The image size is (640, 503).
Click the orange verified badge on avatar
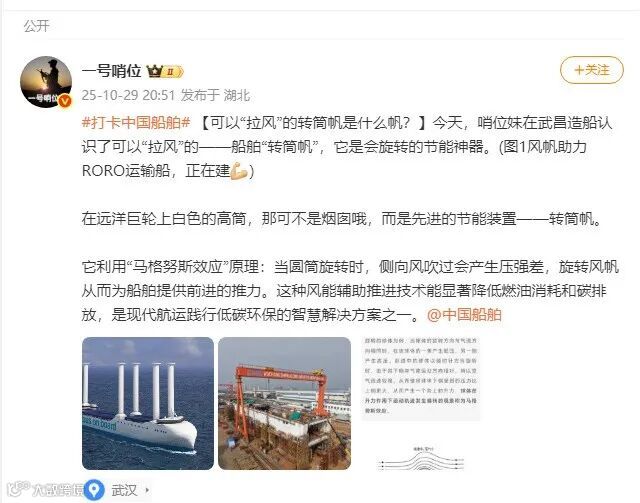(65, 101)
